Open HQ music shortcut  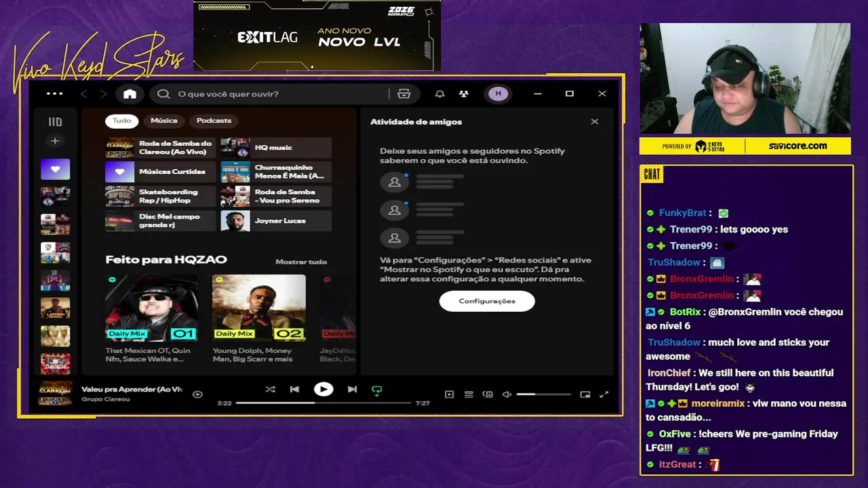pyautogui.click(x=276, y=148)
